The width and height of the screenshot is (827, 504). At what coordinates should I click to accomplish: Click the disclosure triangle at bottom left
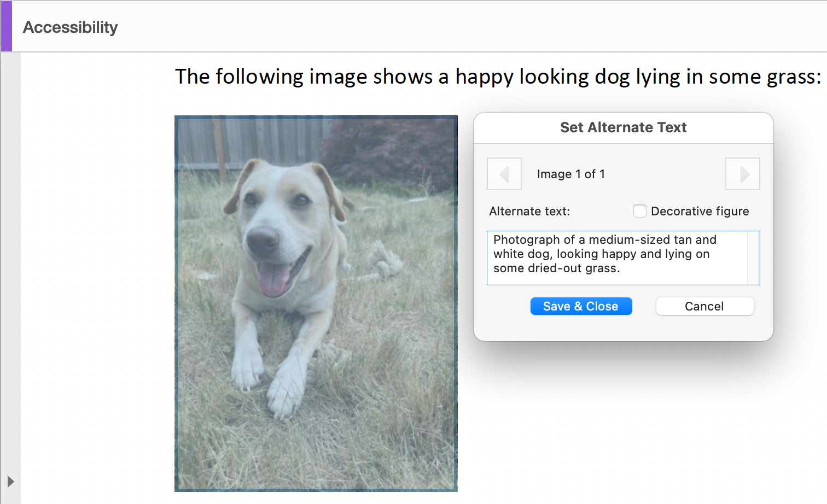point(11,482)
